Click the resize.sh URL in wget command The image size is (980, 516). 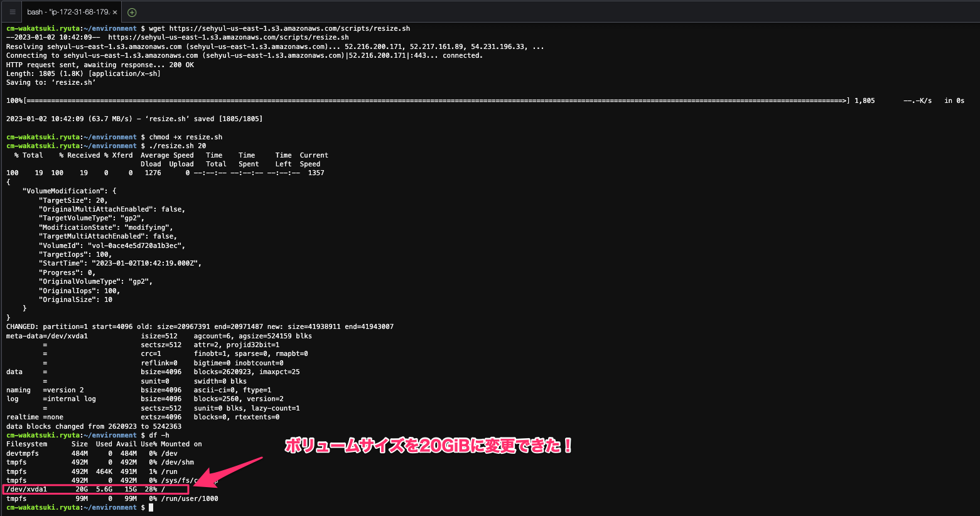tap(289, 28)
